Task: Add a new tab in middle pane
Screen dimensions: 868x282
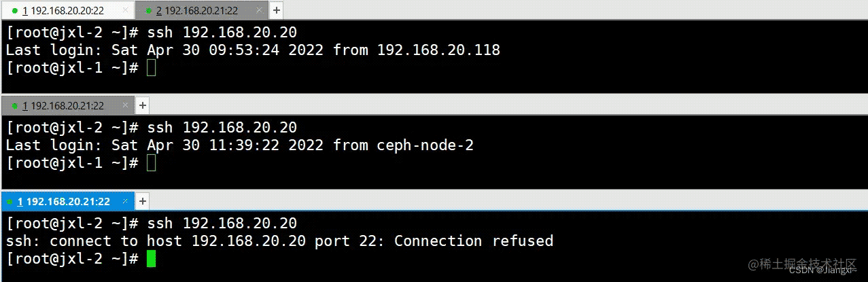Action: tap(143, 106)
